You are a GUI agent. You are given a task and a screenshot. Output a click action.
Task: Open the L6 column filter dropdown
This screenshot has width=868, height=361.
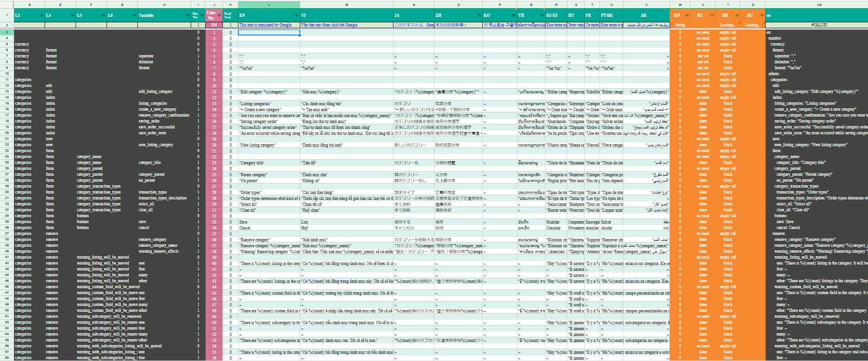(134, 15)
